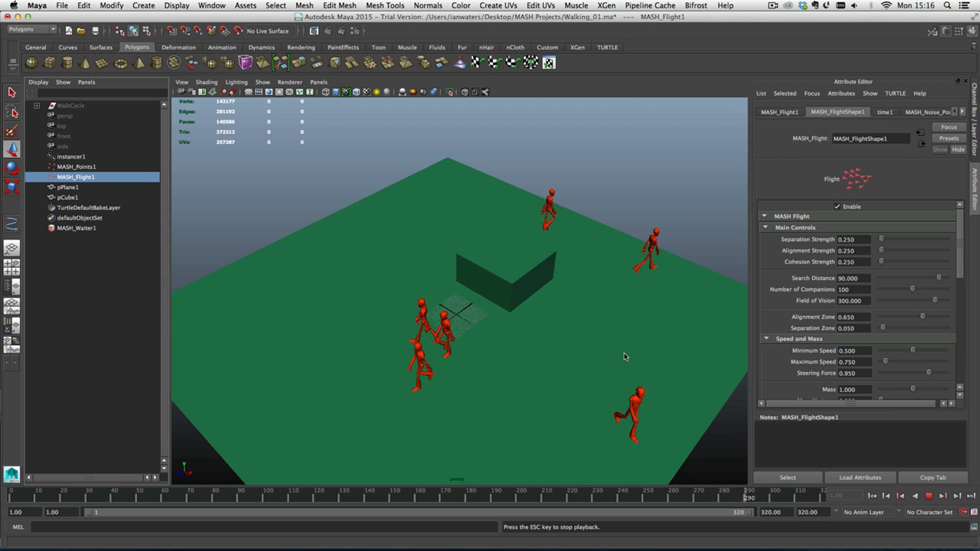Switch to single perspective view layout
Screen dimensions: 980x551
(x=11, y=248)
